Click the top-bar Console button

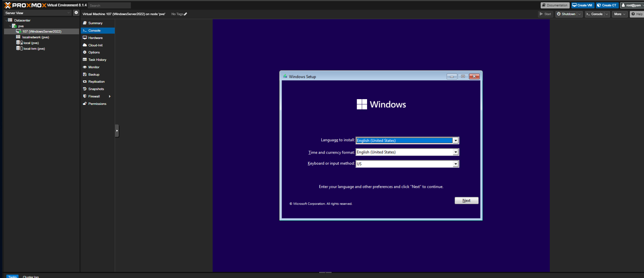point(595,14)
